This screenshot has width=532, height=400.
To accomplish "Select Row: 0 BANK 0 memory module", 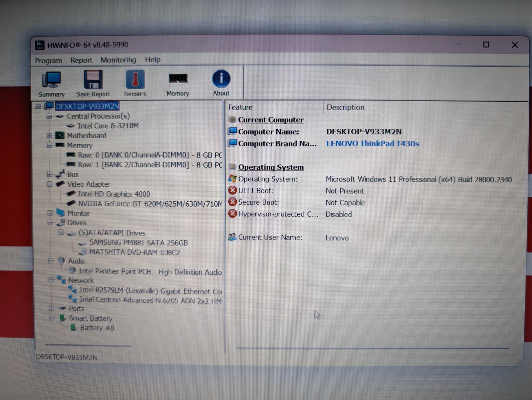I will [x=150, y=155].
